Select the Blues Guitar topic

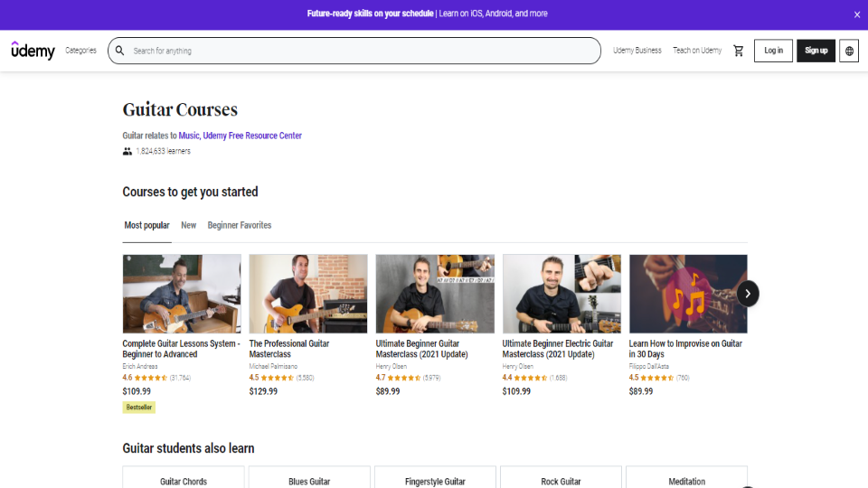309,477
